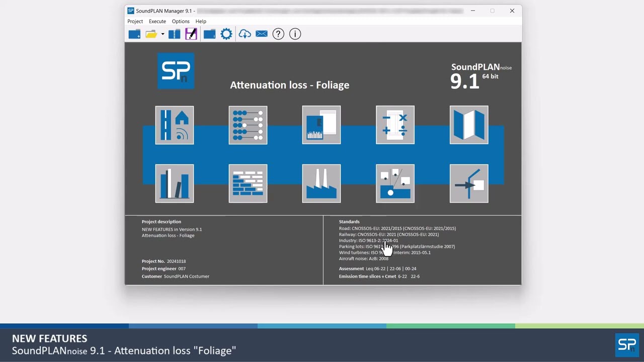Open the Help menu
The image size is (644, 362).
(201, 21)
